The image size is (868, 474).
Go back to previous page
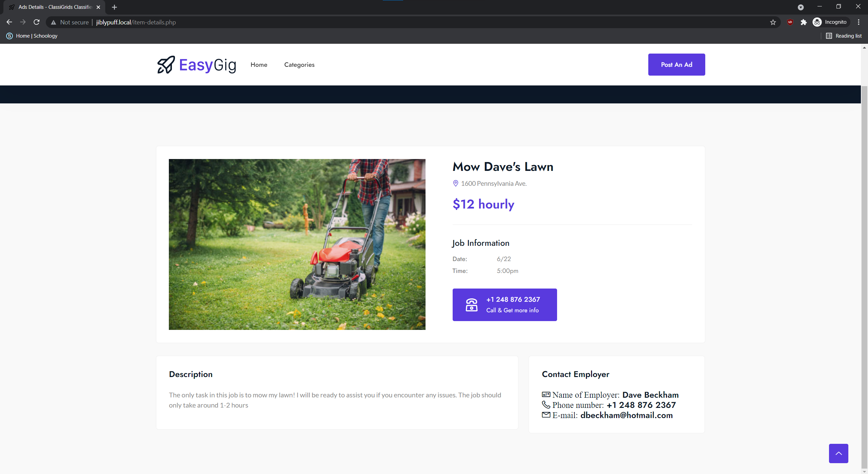[x=9, y=22]
